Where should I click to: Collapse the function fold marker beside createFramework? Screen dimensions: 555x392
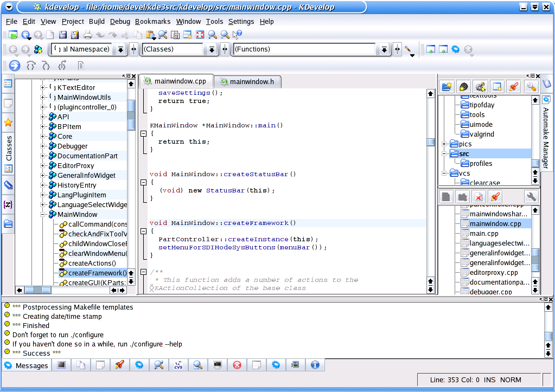tap(143, 231)
